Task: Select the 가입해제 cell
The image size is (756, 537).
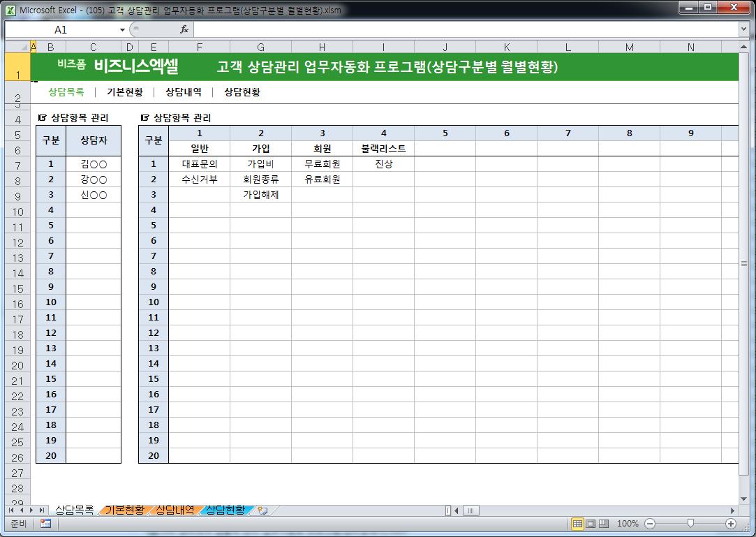Action: [261, 195]
